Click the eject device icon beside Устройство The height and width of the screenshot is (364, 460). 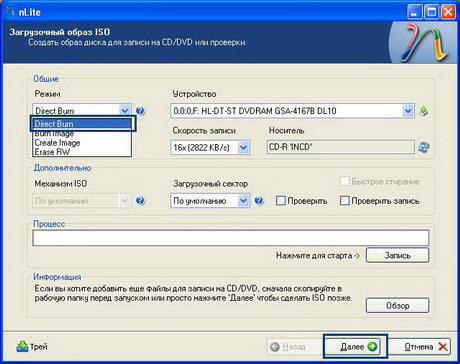point(423,111)
